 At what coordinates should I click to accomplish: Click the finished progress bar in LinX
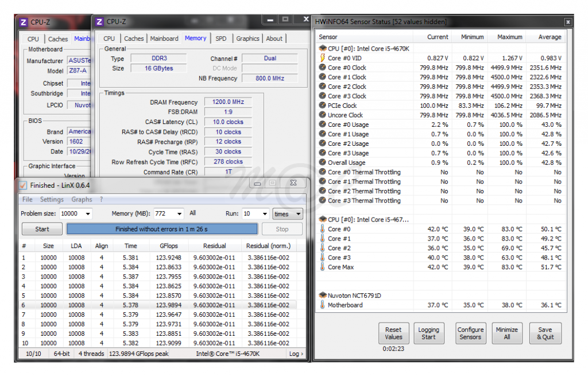coord(162,229)
